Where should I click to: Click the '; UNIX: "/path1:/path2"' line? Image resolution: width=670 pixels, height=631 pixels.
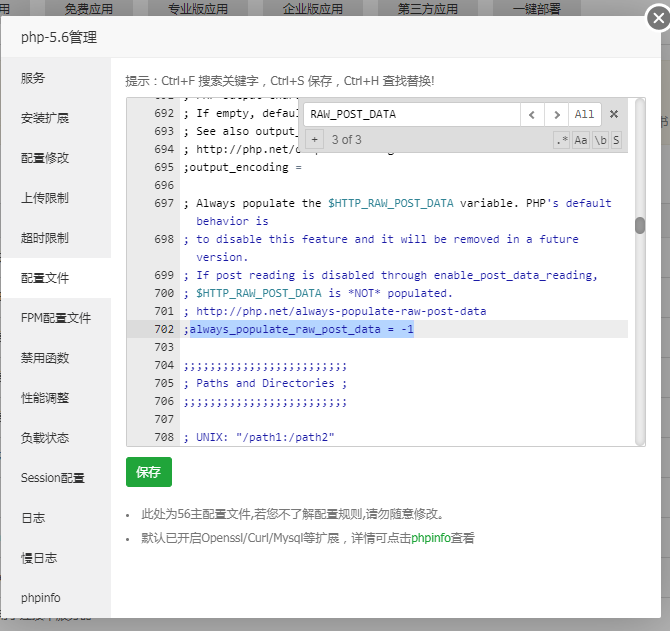pyautogui.click(x=259, y=437)
